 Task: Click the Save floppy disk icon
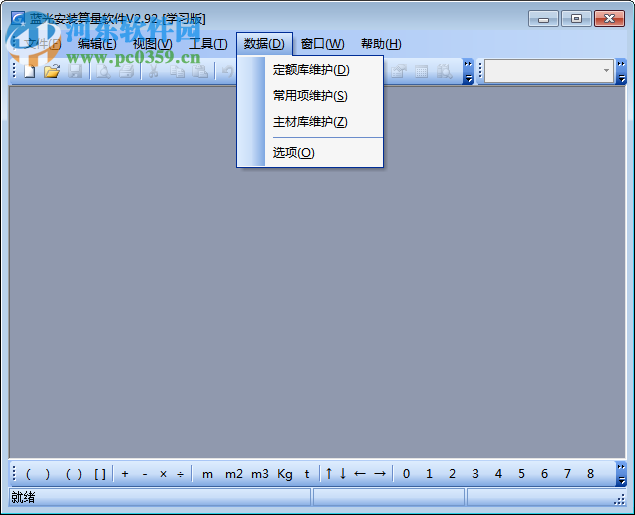pos(75,72)
